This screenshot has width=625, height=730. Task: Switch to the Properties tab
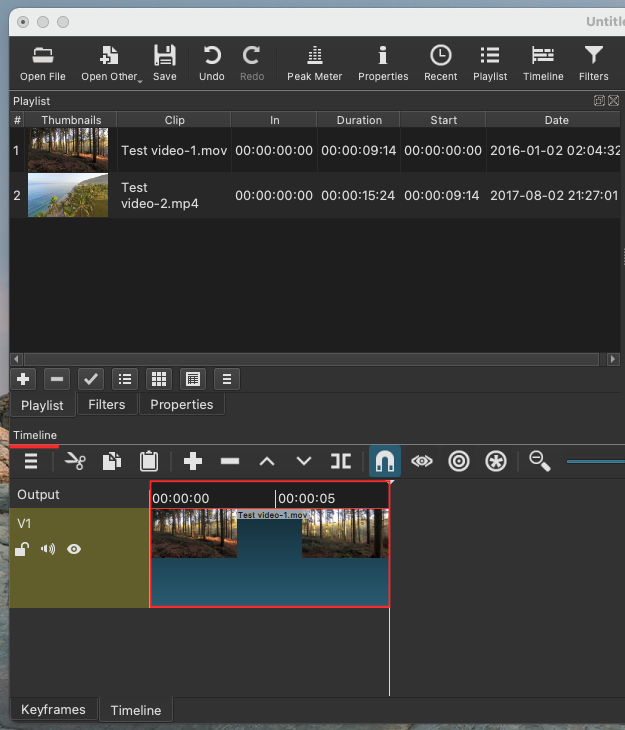pyautogui.click(x=181, y=404)
